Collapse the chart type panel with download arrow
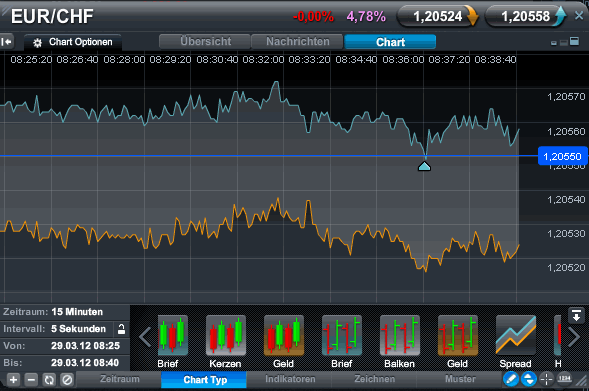This screenshot has width=589, height=391. [576, 315]
